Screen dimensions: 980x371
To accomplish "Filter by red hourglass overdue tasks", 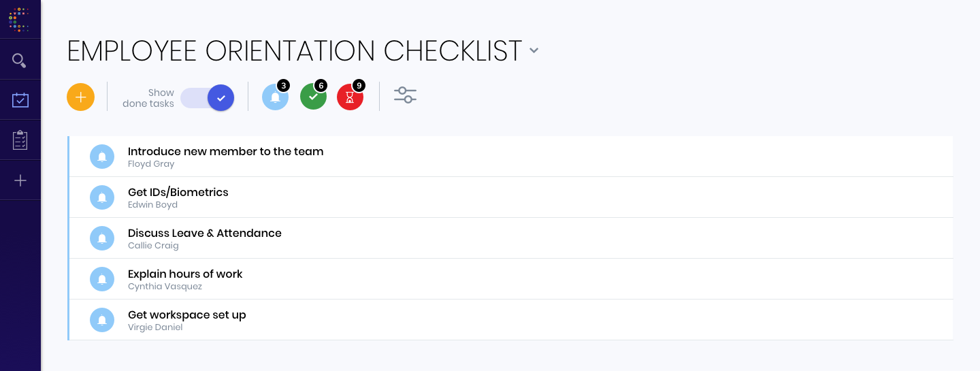I will pos(350,97).
